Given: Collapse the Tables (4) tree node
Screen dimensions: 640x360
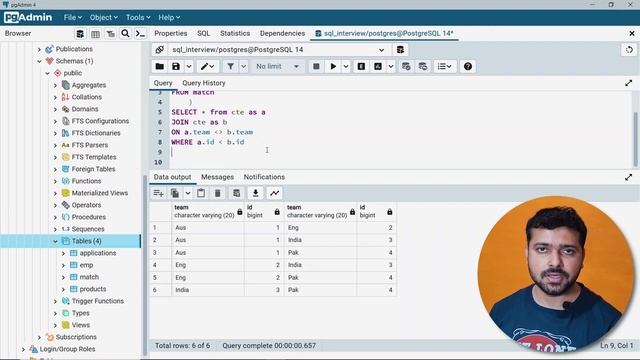Looking at the screenshot, I should 55,241.
